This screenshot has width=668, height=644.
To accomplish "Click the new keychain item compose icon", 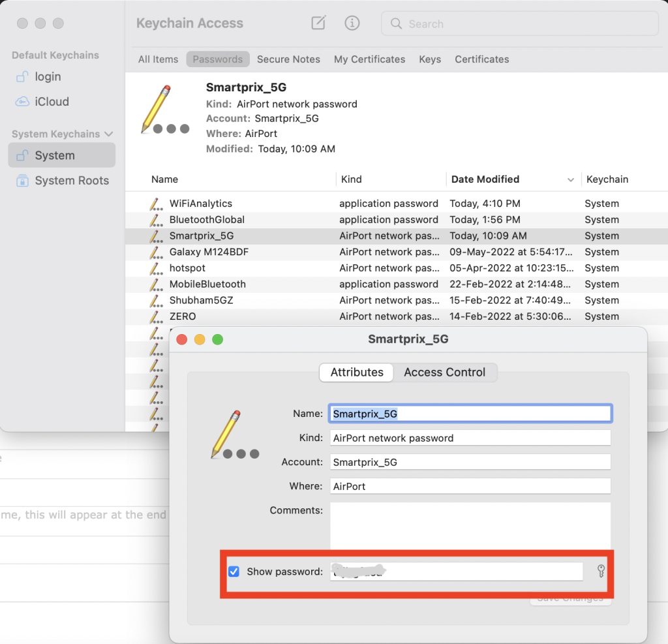I will tap(318, 23).
